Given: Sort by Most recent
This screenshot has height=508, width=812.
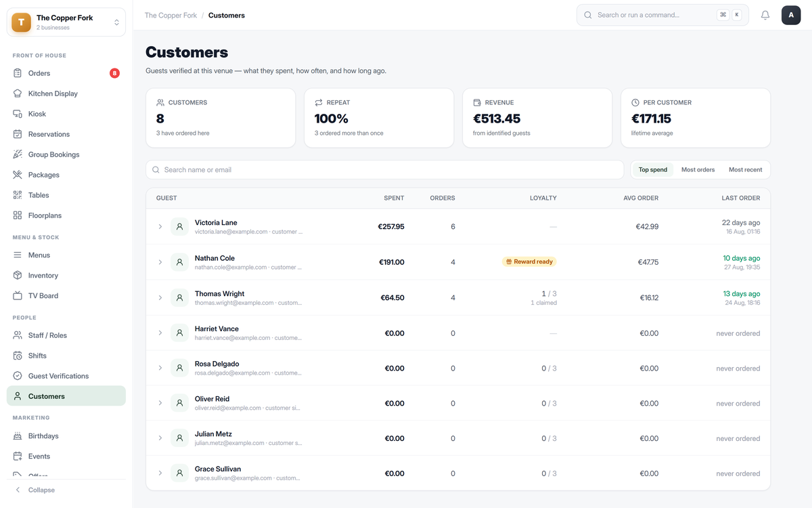Looking at the screenshot, I should tap(745, 170).
